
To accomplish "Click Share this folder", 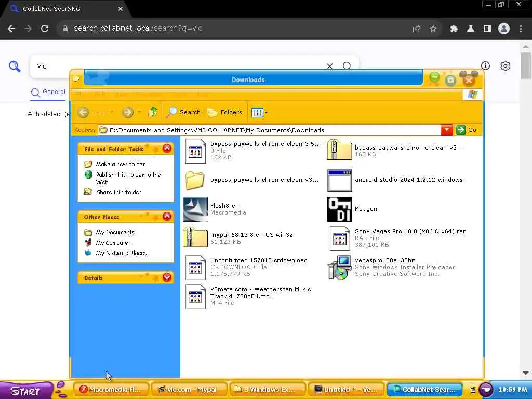I will coord(119,192).
